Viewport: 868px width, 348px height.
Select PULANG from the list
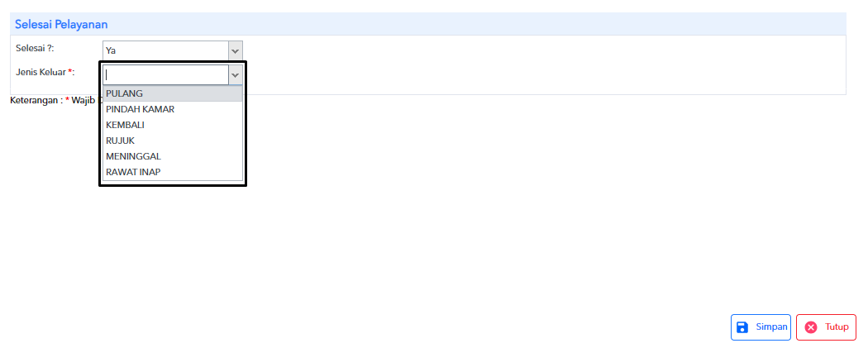click(x=173, y=93)
